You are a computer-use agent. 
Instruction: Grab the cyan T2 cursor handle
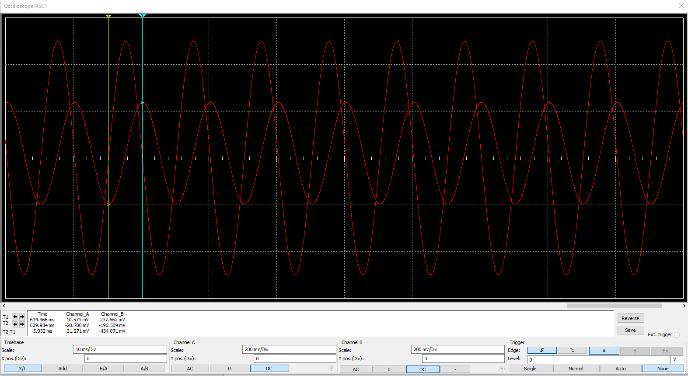(x=142, y=16)
